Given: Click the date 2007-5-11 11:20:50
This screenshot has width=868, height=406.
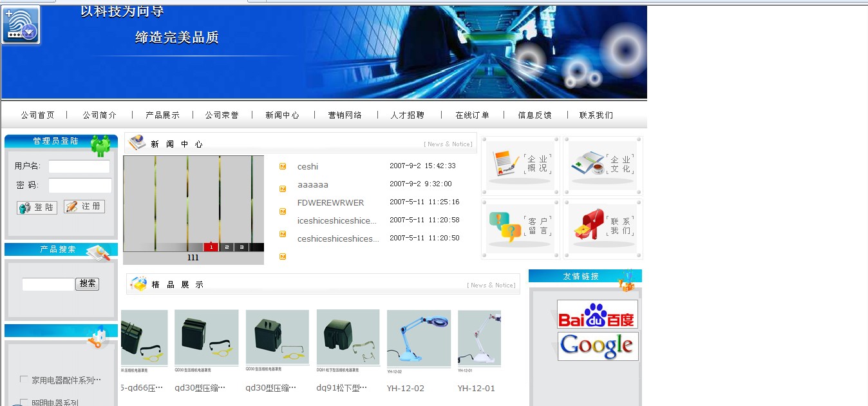Looking at the screenshot, I should [x=424, y=238].
